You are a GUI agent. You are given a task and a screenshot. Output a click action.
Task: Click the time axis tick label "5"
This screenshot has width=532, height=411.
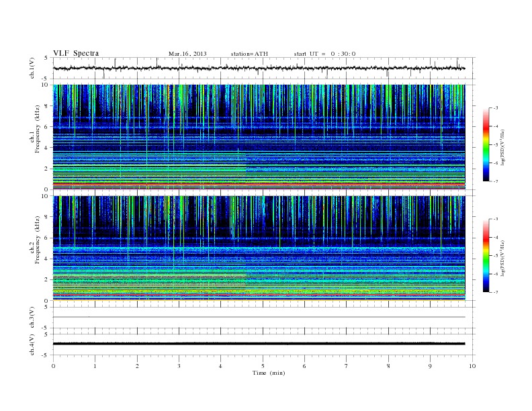(x=263, y=366)
